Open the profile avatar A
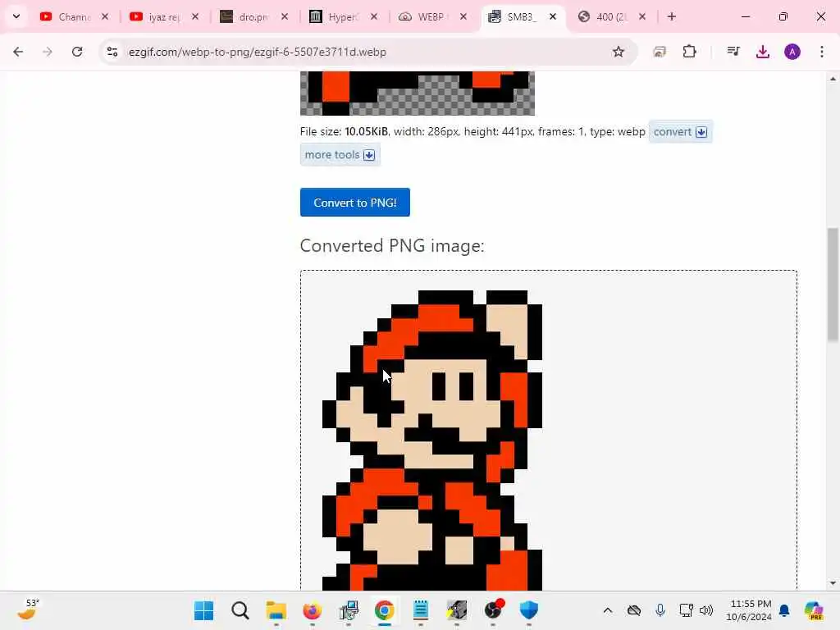Viewport: 840px width, 630px height. pyautogui.click(x=792, y=52)
